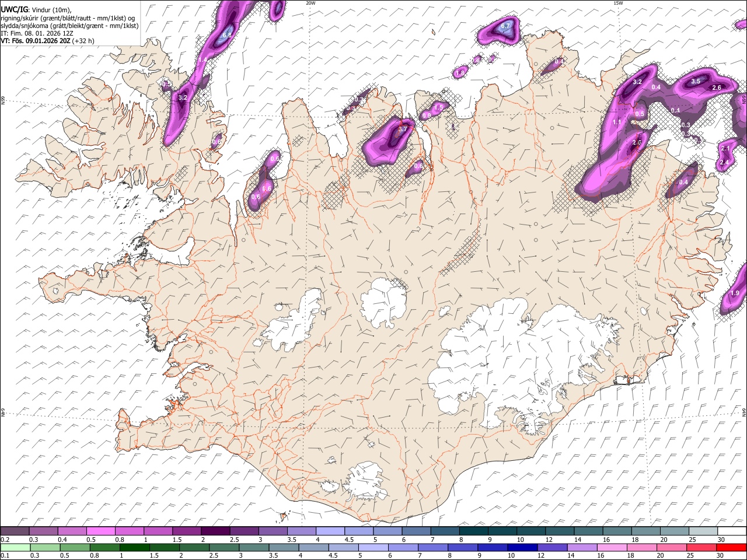Click the UWC/IG title text

(x=15, y=9)
